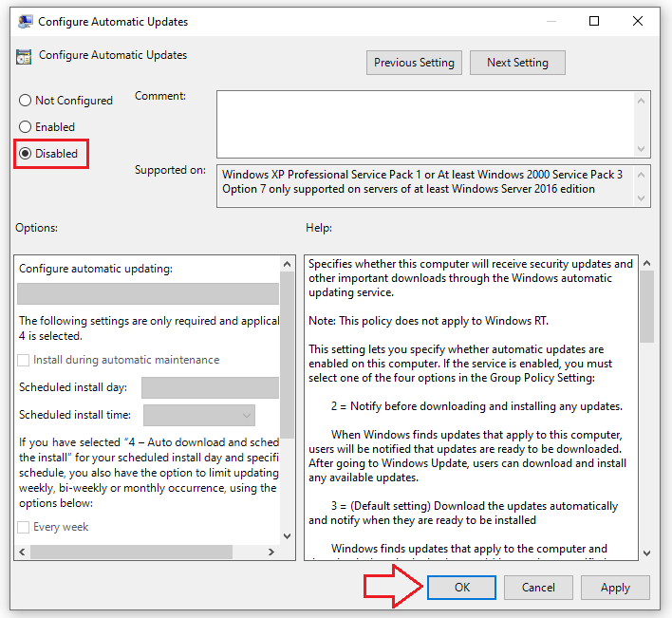Viewport: 672px width, 618px height.
Task: Open the Scheduled install time dropdown
Action: (x=199, y=415)
